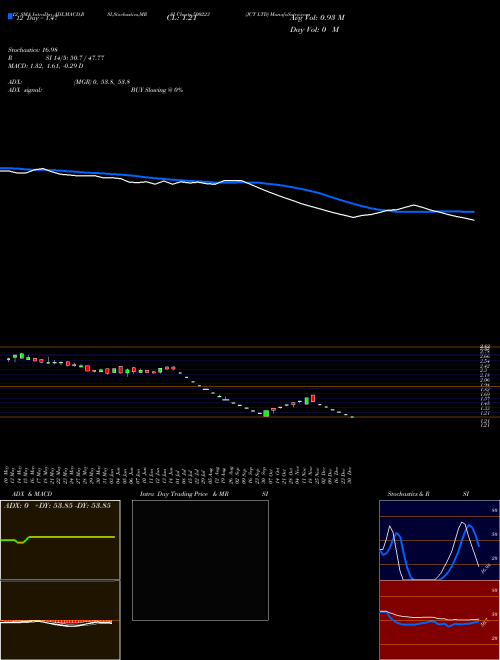
Task: Click the large green candle at the price low
Action: coord(266,413)
